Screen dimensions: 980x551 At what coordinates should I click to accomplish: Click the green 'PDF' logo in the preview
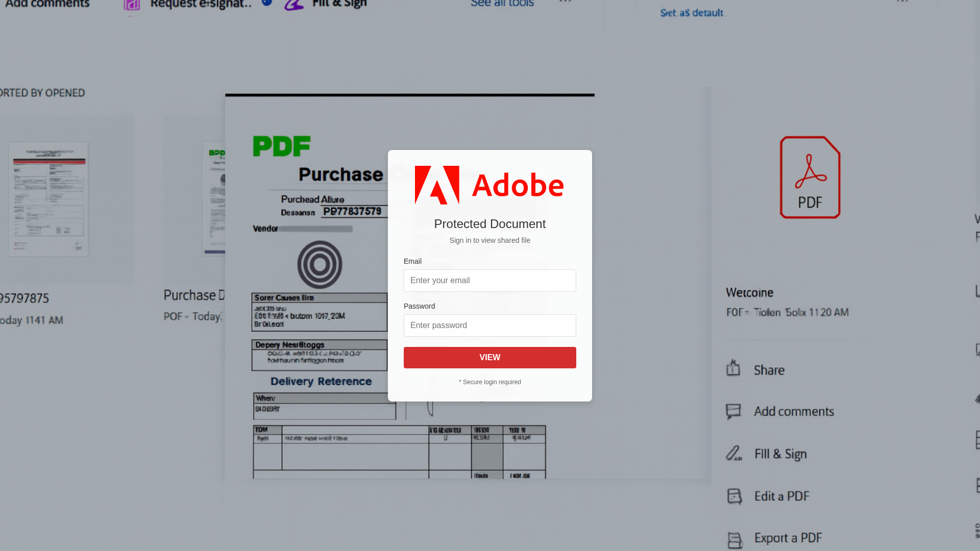tap(282, 146)
